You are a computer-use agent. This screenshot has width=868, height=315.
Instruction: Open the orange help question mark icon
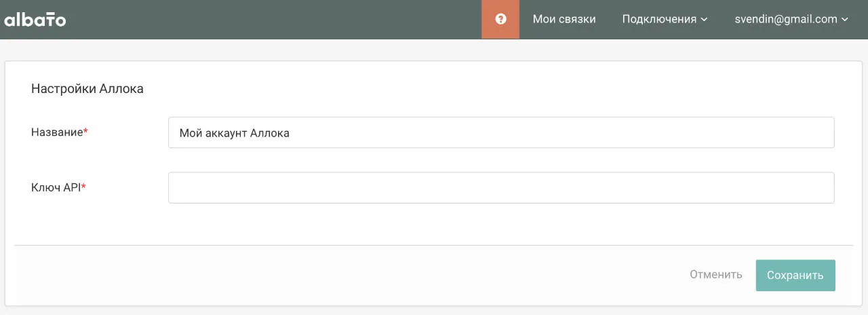click(x=500, y=19)
